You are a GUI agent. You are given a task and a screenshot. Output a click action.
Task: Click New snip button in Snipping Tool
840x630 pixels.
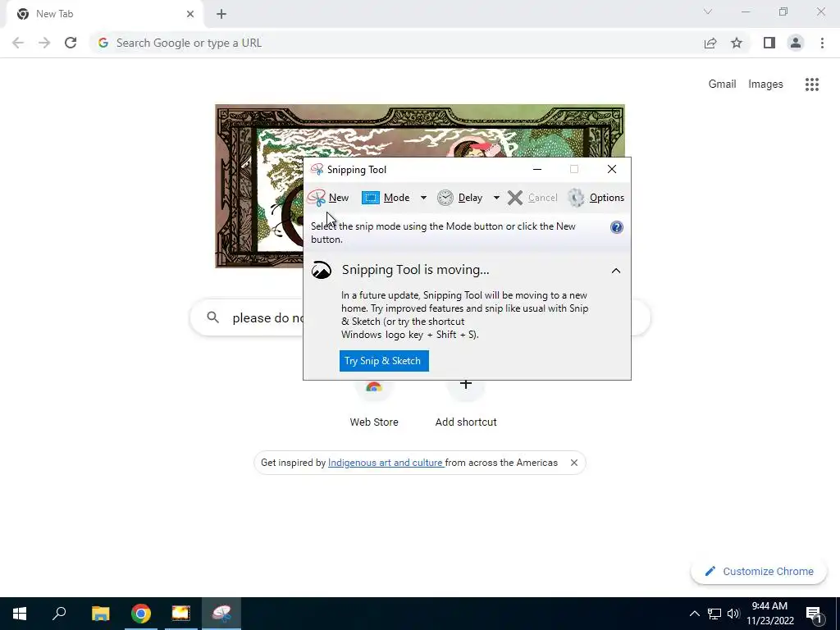pos(328,198)
